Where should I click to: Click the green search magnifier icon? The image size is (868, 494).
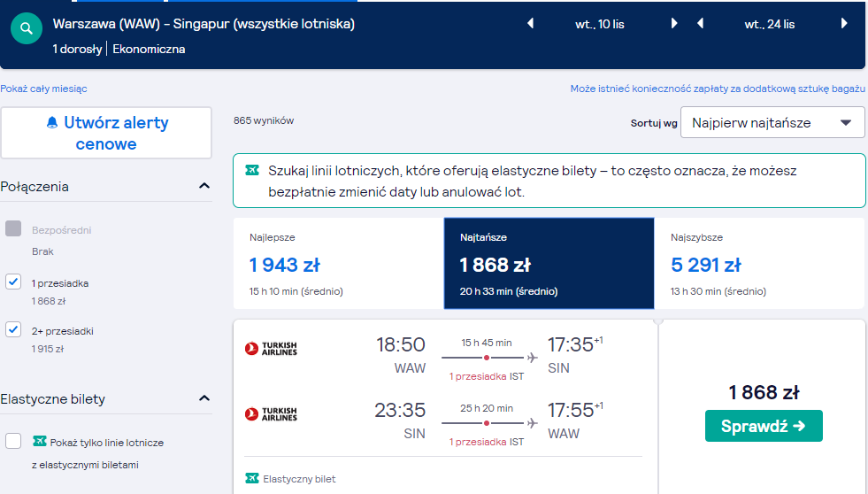pyautogui.click(x=27, y=28)
